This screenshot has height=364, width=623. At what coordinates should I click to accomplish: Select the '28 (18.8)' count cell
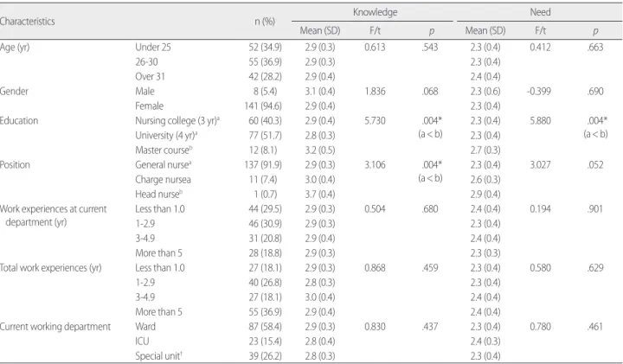point(265,252)
